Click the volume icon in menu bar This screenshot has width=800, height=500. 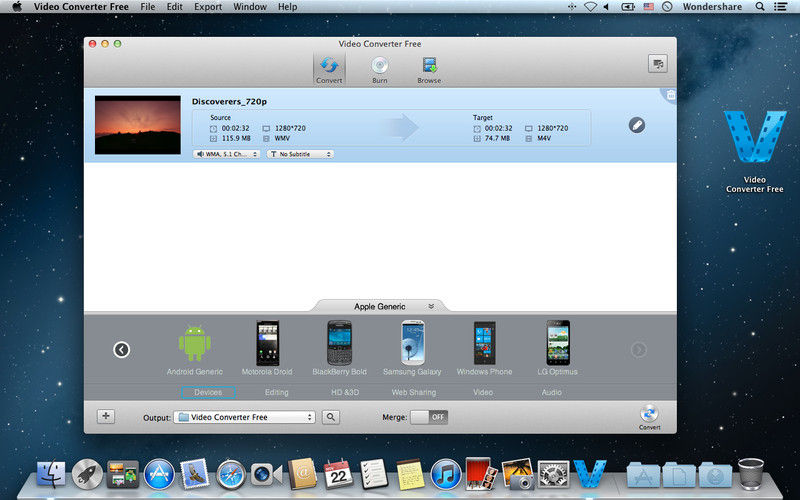click(607, 7)
